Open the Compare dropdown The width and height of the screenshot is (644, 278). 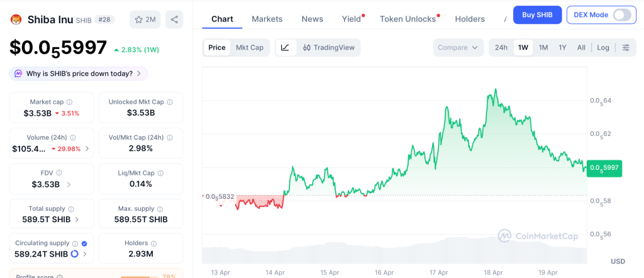click(x=458, y=47)
